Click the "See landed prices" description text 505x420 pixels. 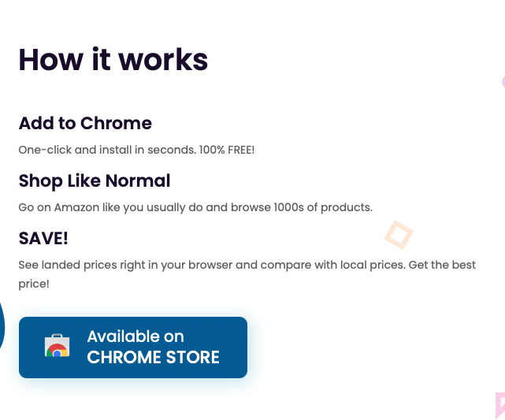pyautogui.click(x=67, y=265)
